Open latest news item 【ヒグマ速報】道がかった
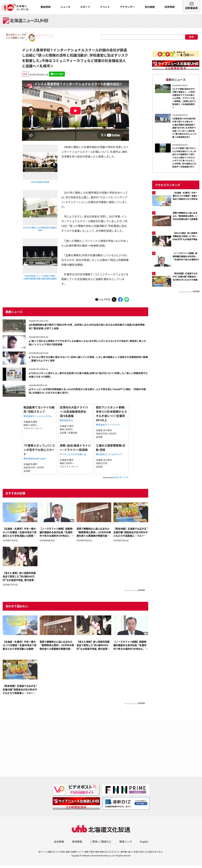 (175, 156)
